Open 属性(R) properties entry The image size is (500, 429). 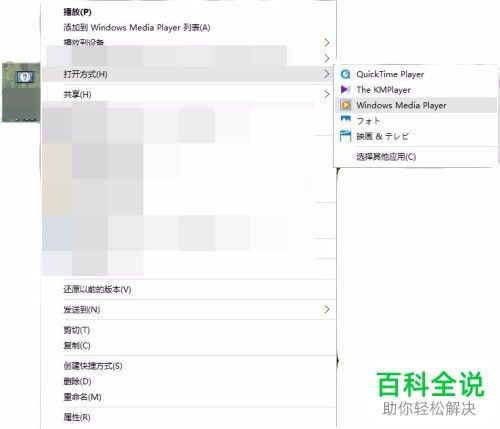coord(188,417)
